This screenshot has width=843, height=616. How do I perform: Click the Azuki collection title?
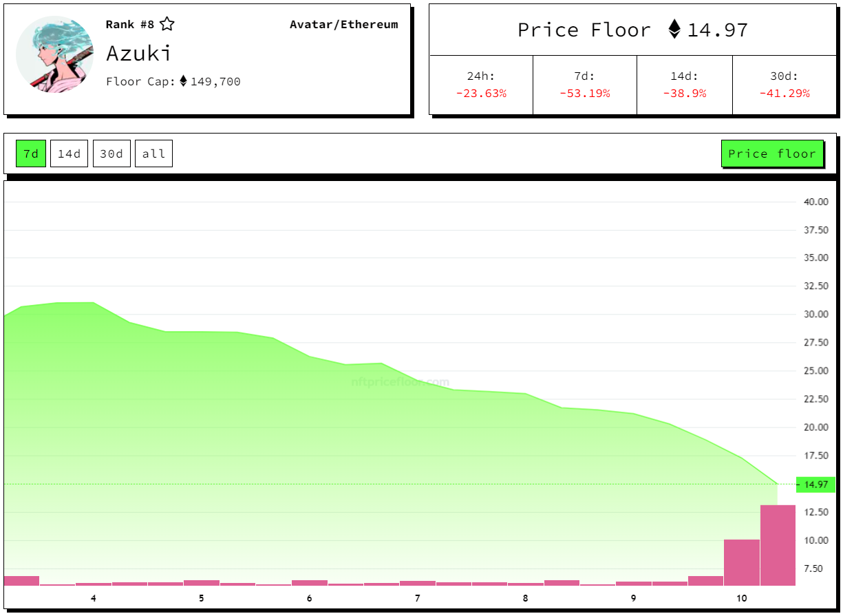click(138, 53)
